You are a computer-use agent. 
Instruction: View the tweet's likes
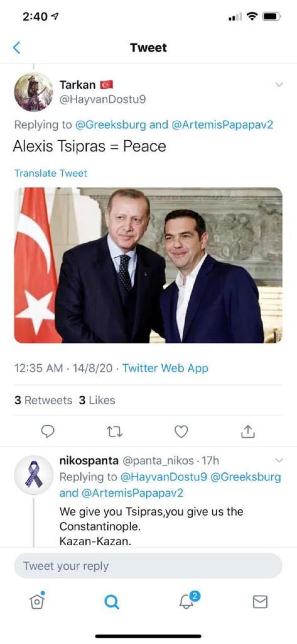tap(97, 400)
